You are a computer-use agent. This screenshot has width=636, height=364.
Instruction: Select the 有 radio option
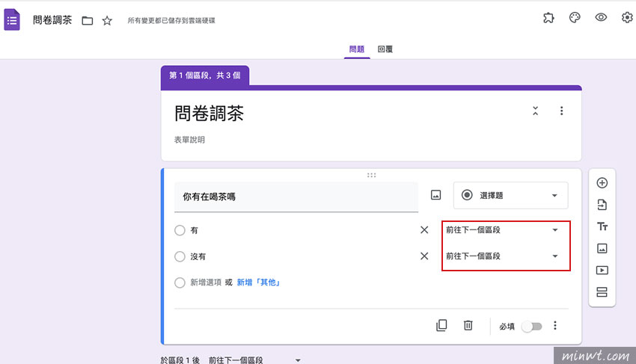pyautogui.click(x=180, y=230)
